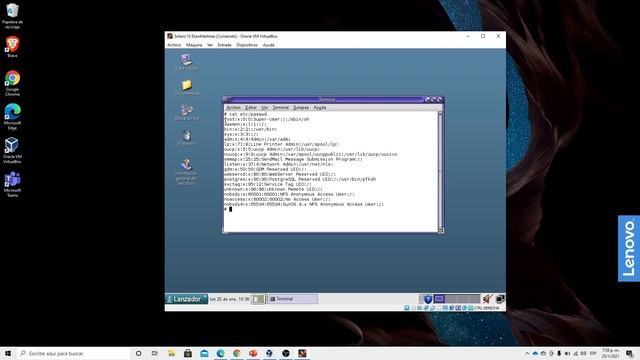640x360 pixels.
Task: Launch Brave from the Windows desktop
Action: click(12, 47)
